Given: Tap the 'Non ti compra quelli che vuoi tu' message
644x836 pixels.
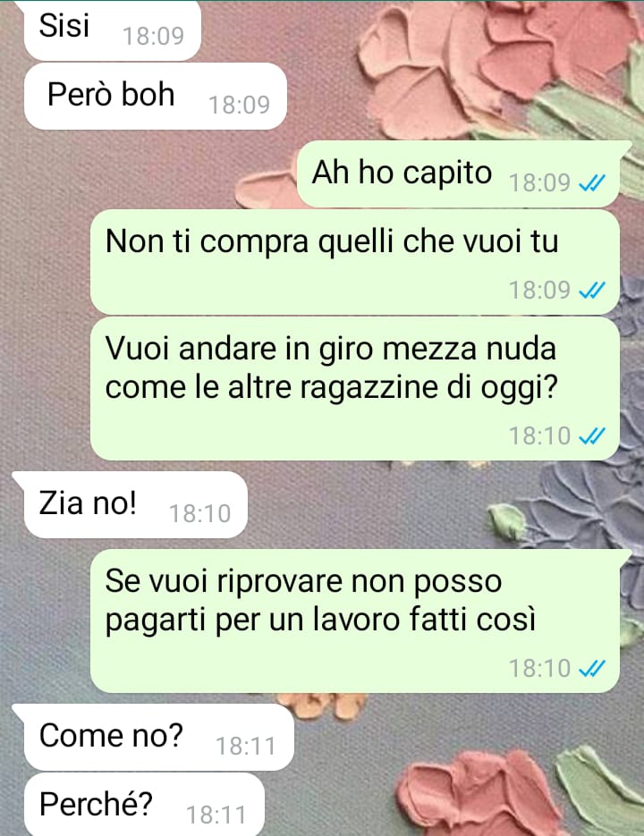Looking at the screenshot, I should pyautogui.click(x=355, y=262).
